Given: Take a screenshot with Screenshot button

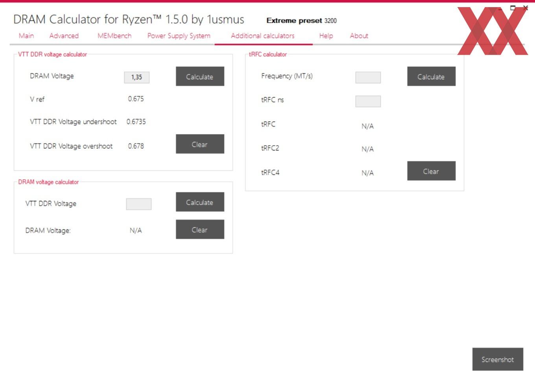Looking at the screenshot, I should 498,359.
